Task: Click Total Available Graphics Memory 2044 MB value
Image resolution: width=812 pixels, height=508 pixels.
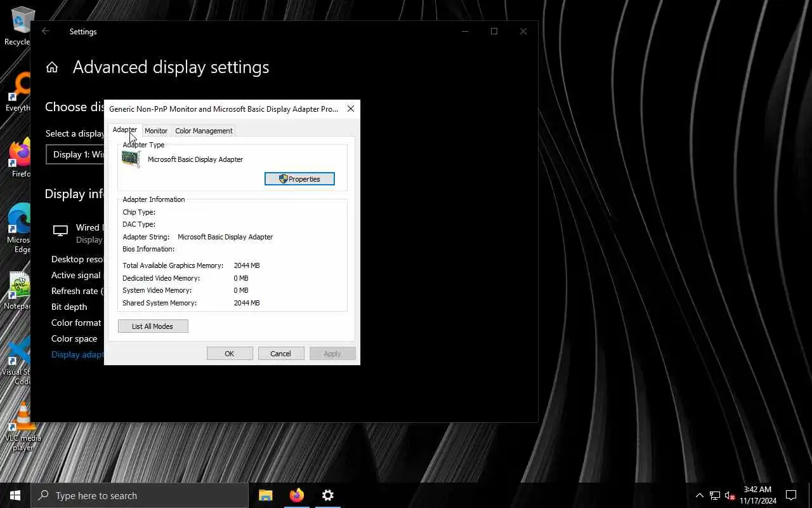Action: pyautogui.click(x=247, y=265)
